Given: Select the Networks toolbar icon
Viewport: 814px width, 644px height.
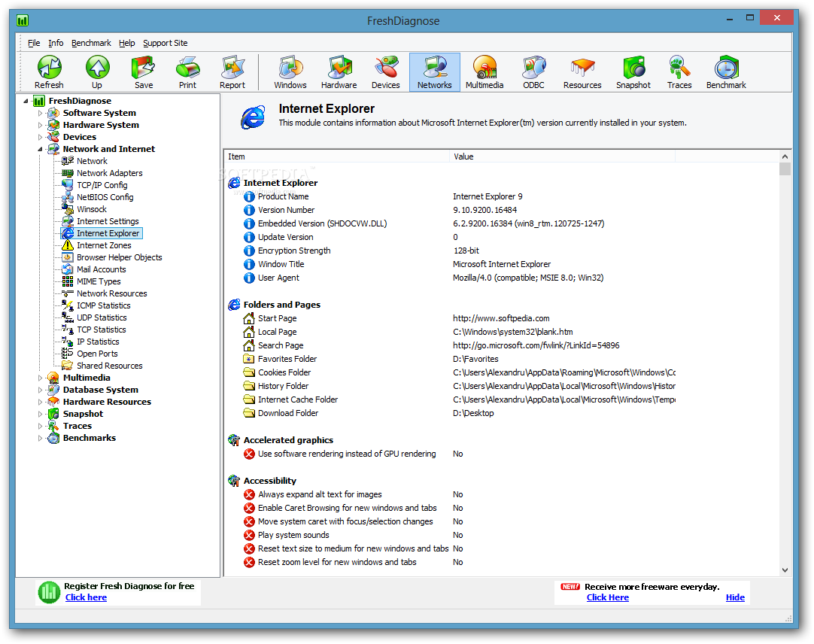Looking at the screenshot, I should (435, 73).
